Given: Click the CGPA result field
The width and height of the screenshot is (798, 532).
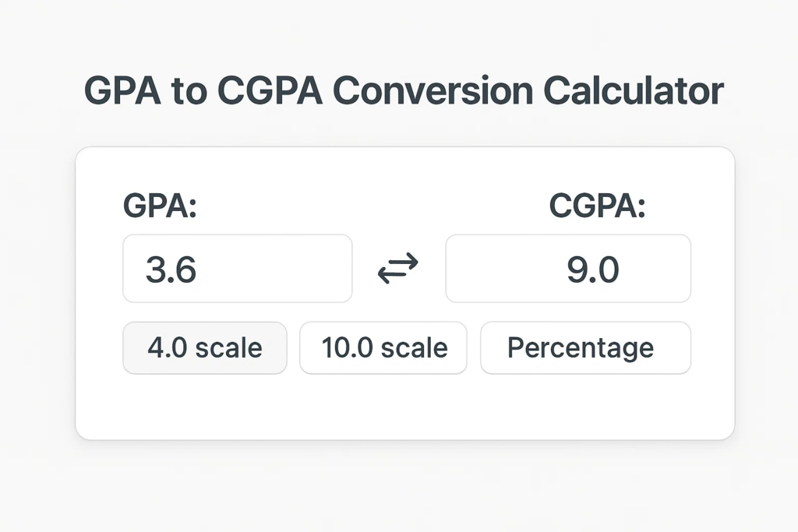Looking at the screenshot, I should pyautogui.click(x=568, y=269).
